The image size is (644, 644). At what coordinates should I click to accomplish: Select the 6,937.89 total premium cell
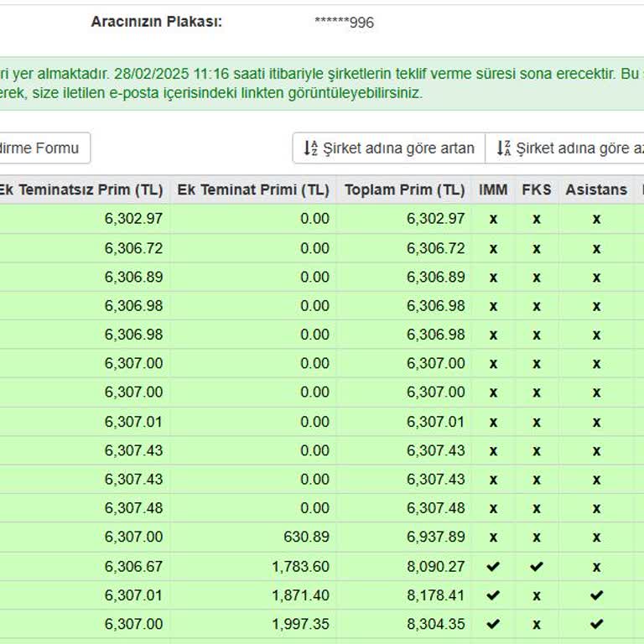click(435, 538)
